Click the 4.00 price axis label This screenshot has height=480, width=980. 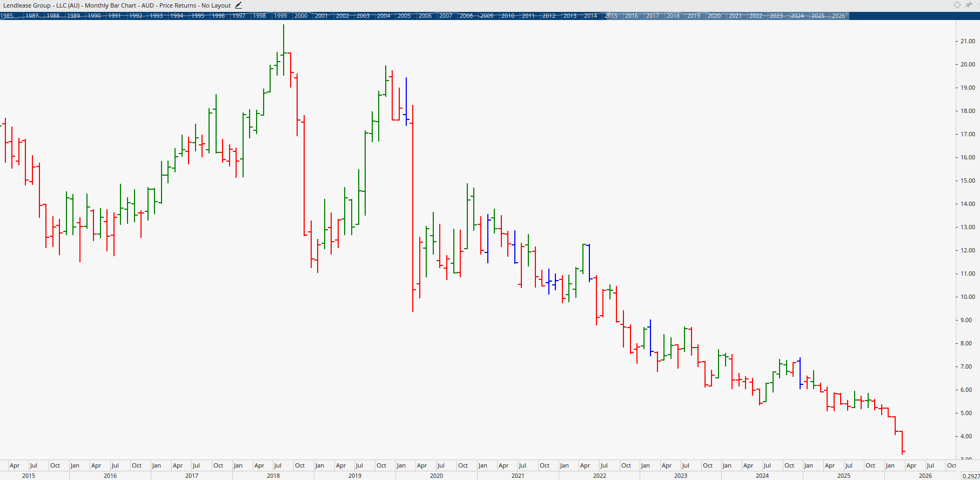(966, 436)
